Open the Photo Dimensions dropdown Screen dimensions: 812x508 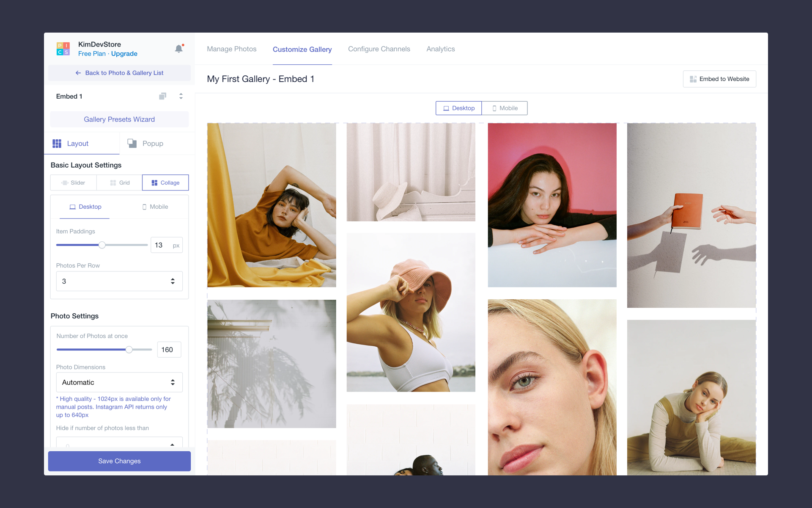[x=119, y=382]
